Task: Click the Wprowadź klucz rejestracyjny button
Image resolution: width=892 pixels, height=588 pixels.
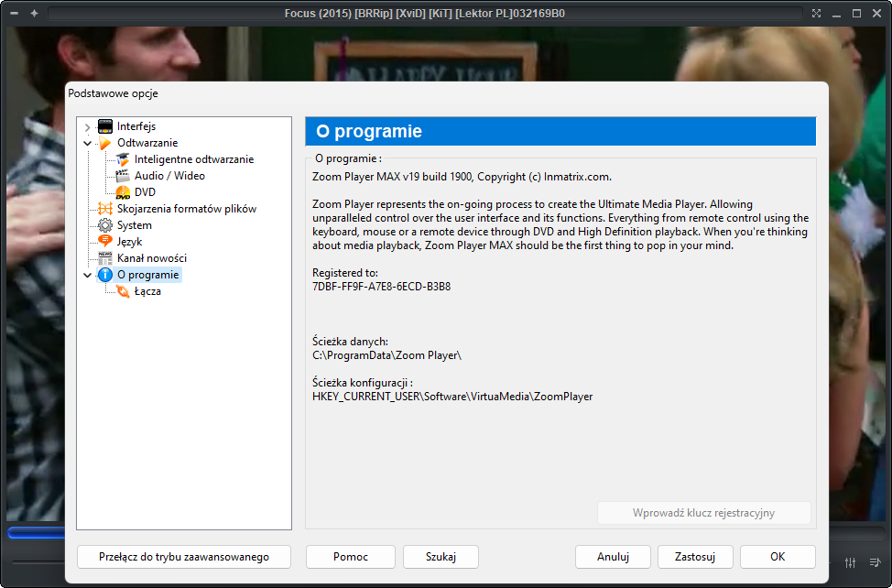Action: point(703,513)
